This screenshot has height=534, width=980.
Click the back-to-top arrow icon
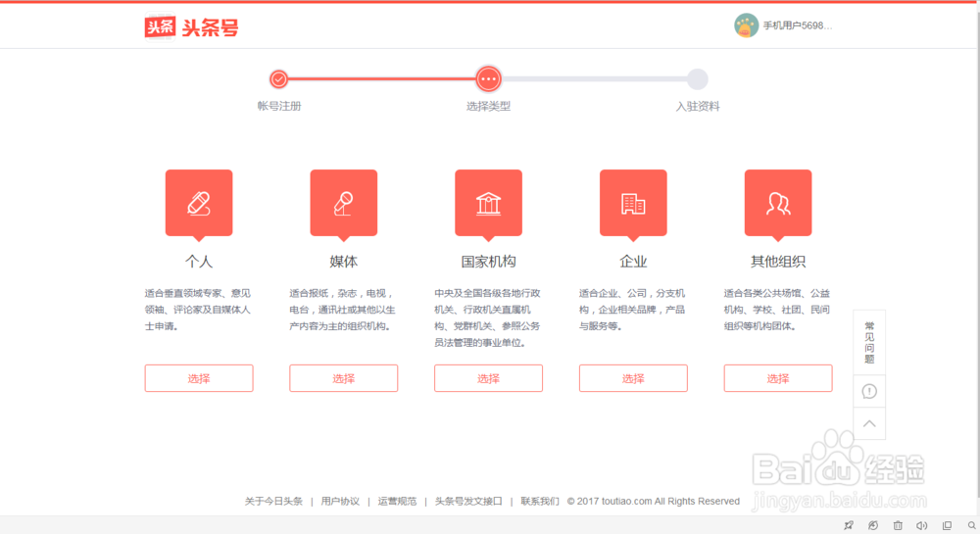tap(869, 423)
